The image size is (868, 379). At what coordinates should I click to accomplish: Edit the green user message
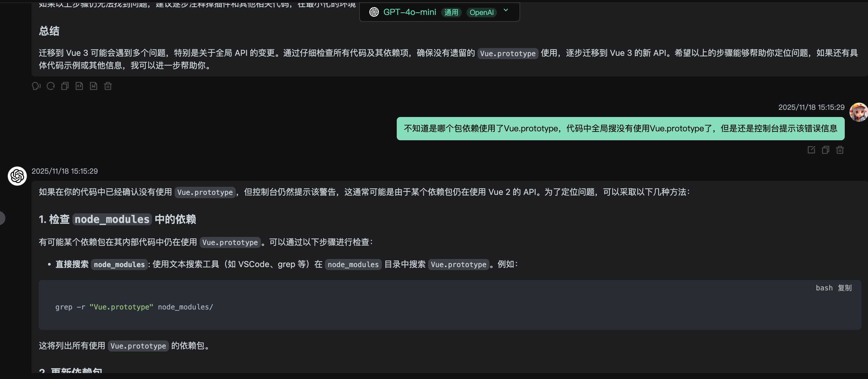coord(811,150)
